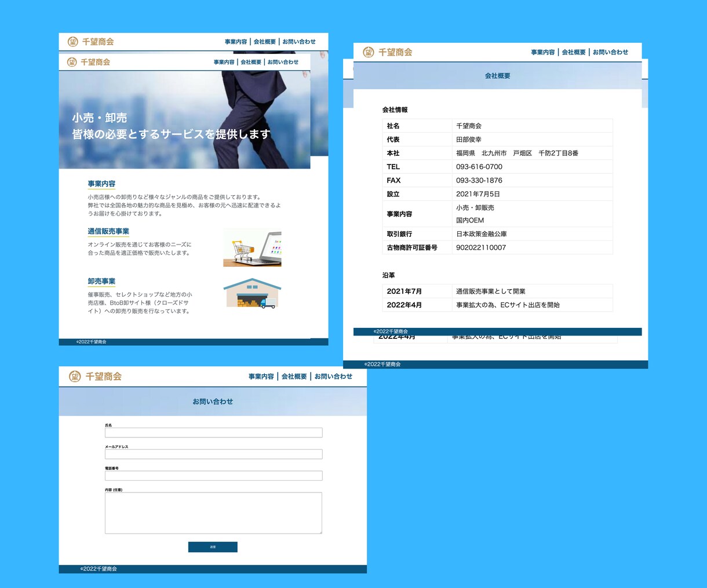Open お問い合わせ in company overview page nav

tap(610, 52)
